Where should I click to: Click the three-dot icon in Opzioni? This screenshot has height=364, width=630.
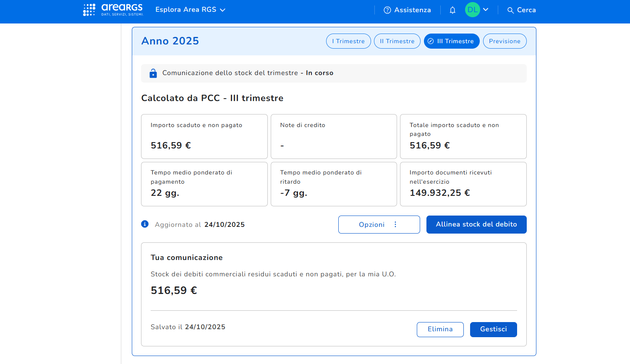point(395,224)
